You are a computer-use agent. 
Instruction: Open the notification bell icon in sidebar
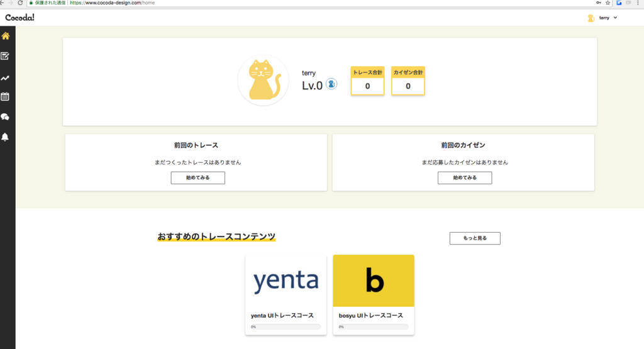click(x=5, y=136)
